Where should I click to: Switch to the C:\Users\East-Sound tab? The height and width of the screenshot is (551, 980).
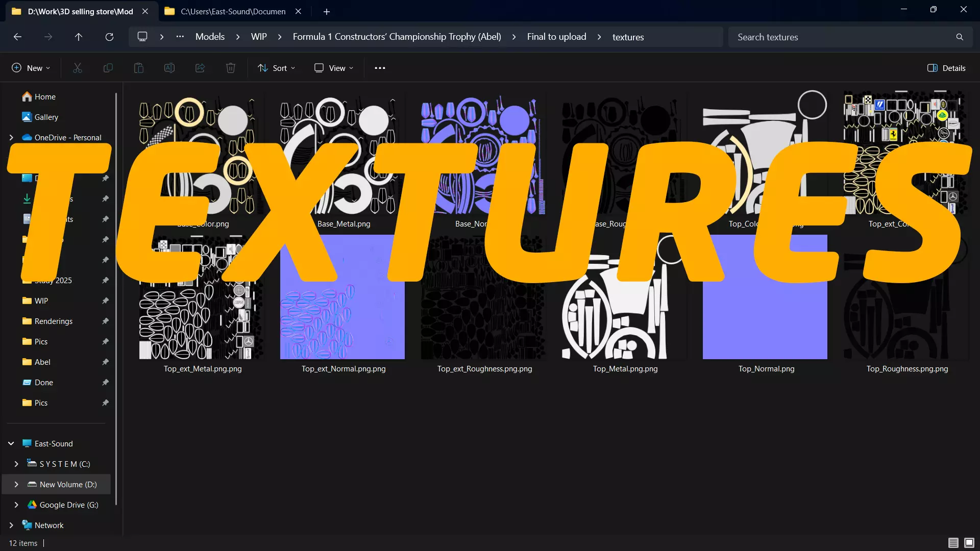[x=233, y=11]
